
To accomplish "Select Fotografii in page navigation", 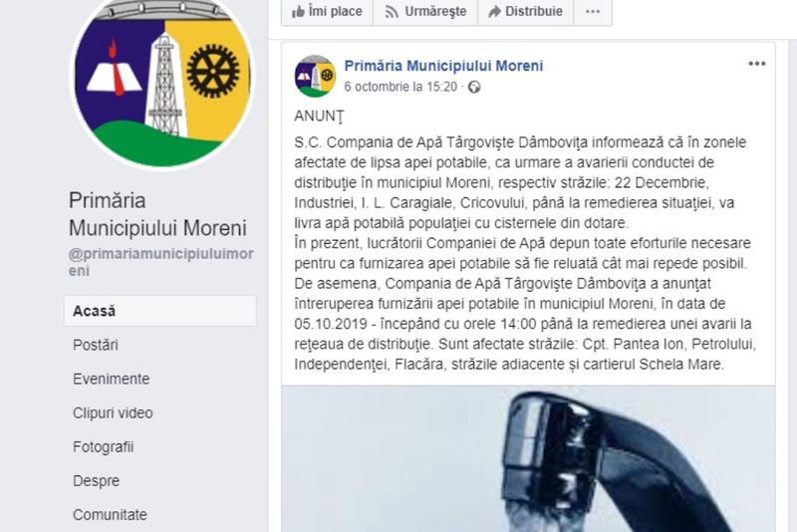I will pyautogui.click(x=104, y=447).
